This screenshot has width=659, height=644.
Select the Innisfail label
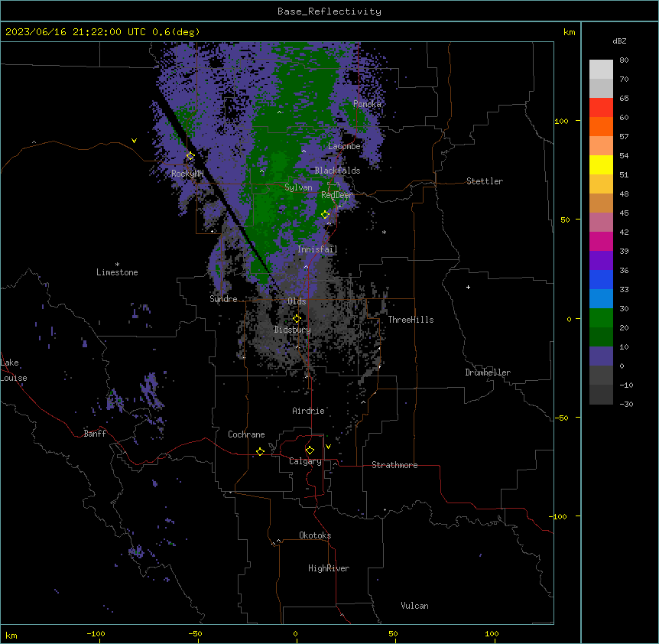317,249
